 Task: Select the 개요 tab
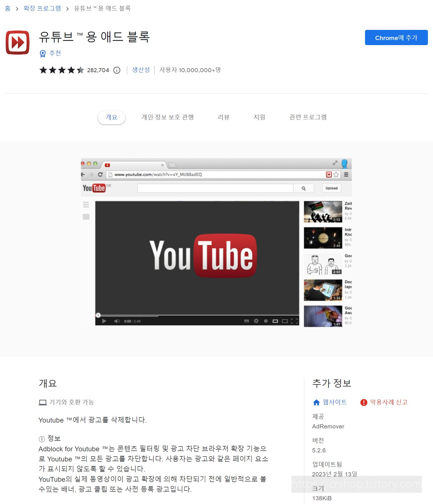111,117
